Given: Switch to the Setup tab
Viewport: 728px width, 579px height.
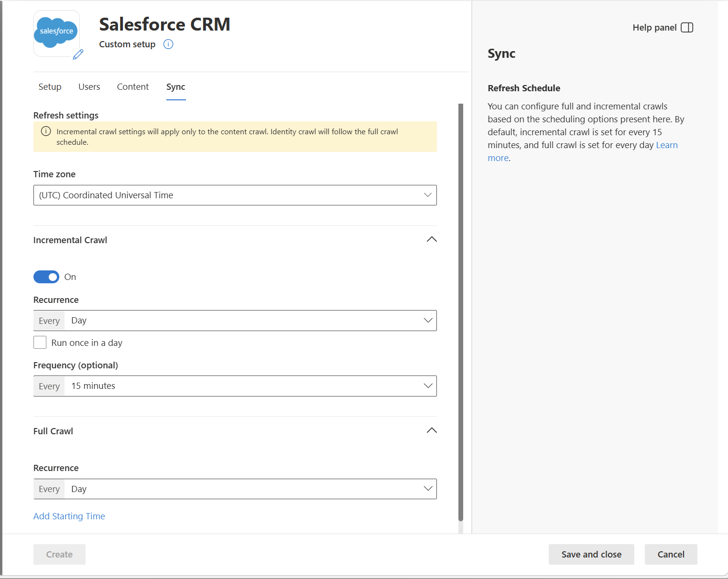Looking at the screenshot, I should coord(50,87).
